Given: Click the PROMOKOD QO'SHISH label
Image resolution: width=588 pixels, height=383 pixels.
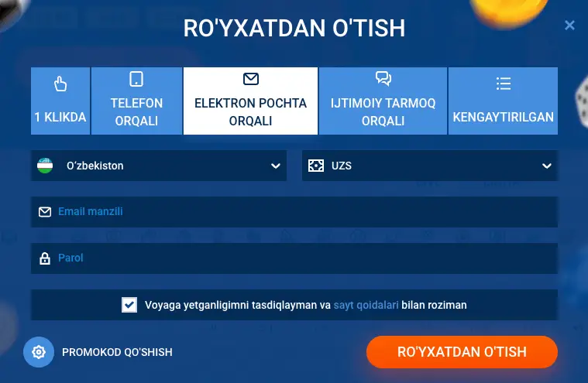Looking at the screenshot, I should (117, 352).
